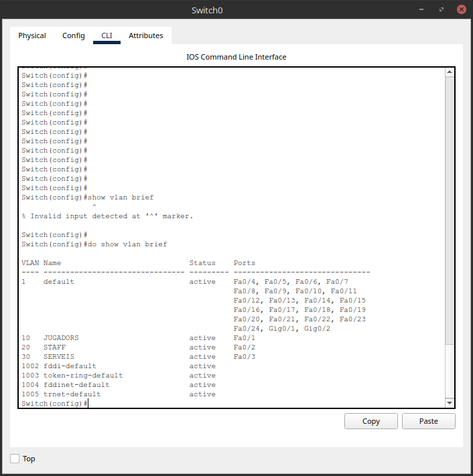This screenshot has width=473, height=476.
Task: Enable the Top checkbox
Action: pyautogui.click(x=15, y=459)
